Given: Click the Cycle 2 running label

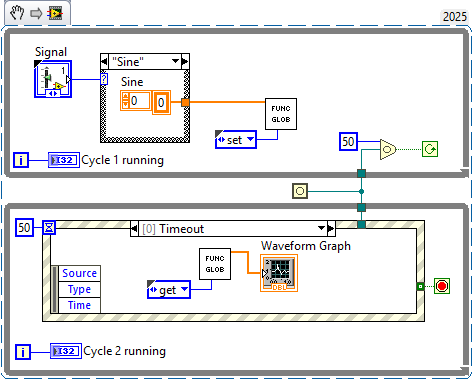Looking at the screenshot, I should point(124,351).
